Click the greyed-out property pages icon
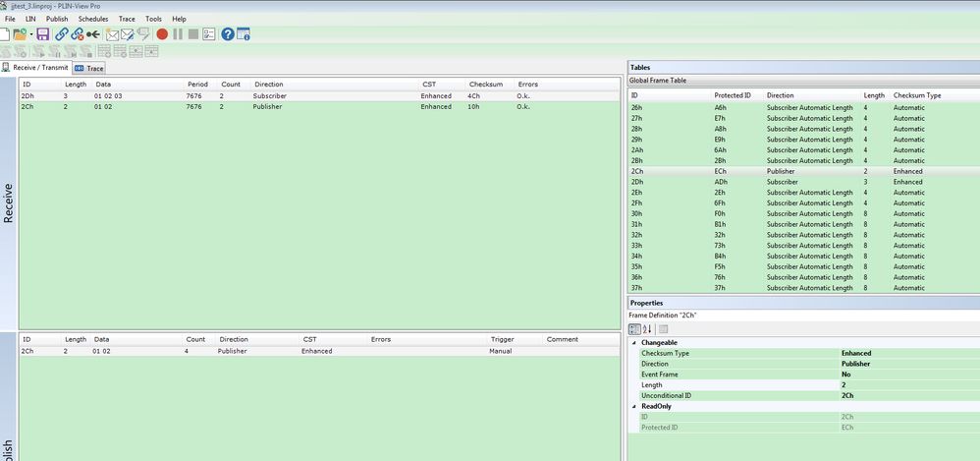Screen dimensions: 980x461 [x=663, y=329]
